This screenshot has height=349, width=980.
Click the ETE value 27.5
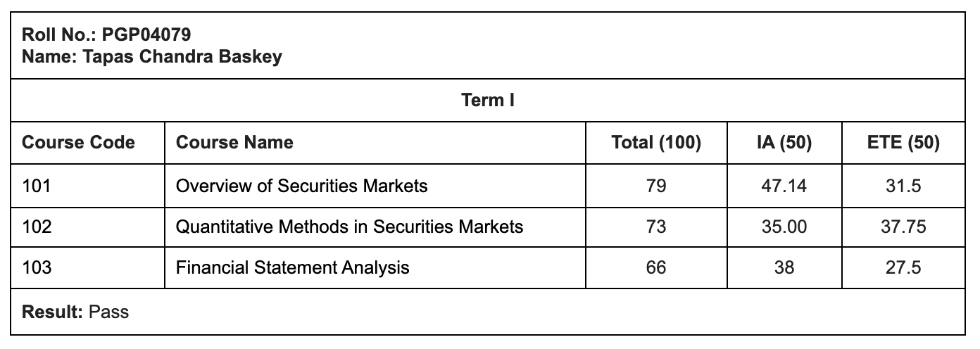[904, 267]
